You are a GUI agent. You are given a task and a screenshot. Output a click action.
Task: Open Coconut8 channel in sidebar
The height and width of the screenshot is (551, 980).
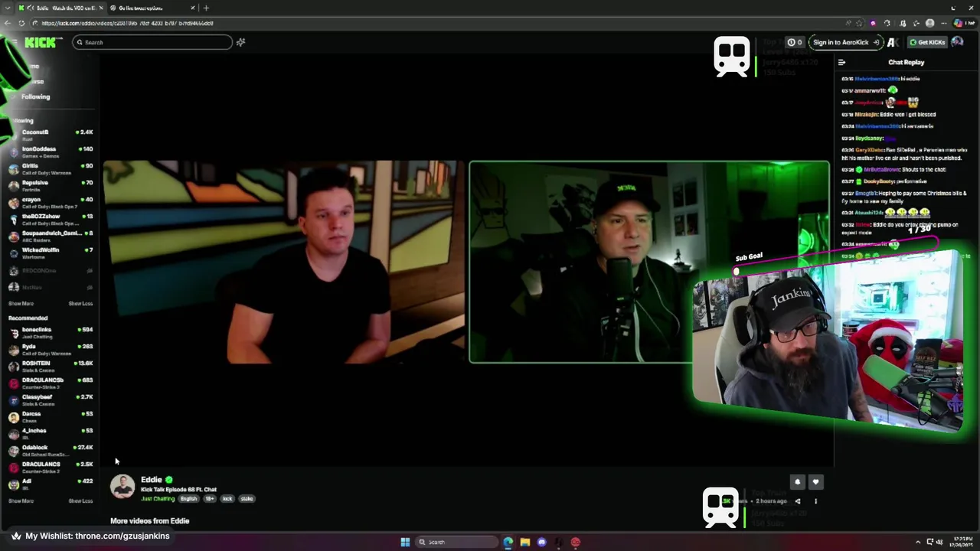click(x=51, y=135)
